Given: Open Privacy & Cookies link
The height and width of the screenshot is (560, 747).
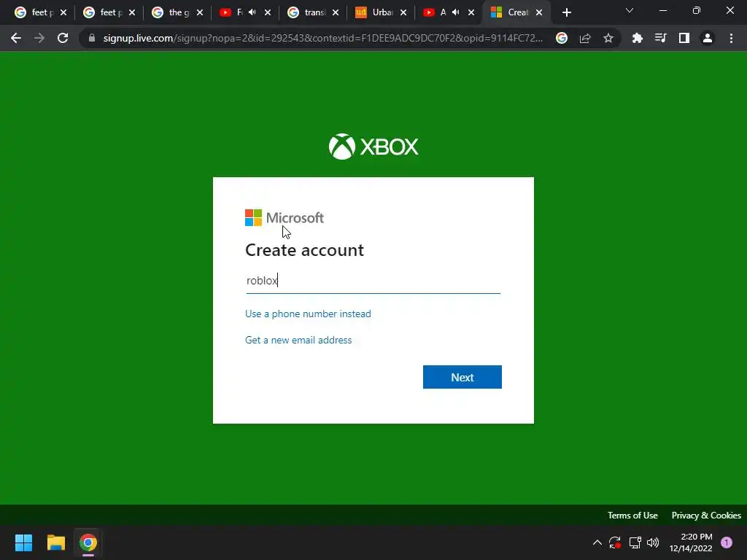Looking at the screenshot, I should click(706, 516).
